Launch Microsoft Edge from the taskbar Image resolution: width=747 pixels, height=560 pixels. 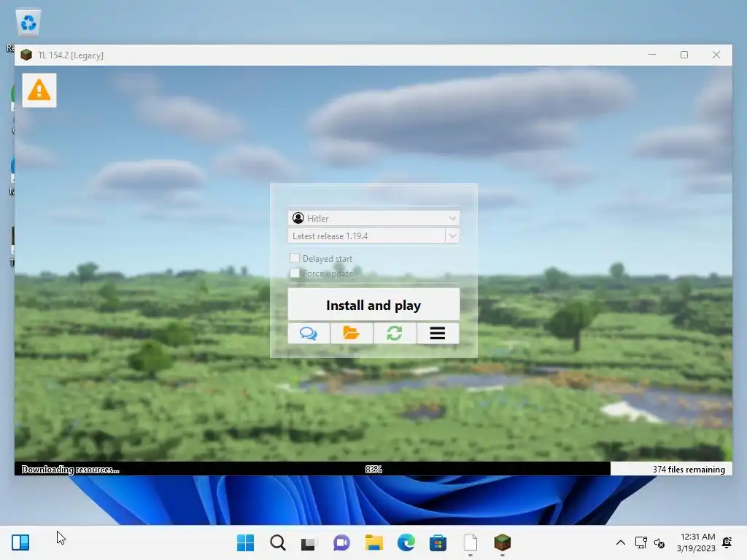coord(406,542)
